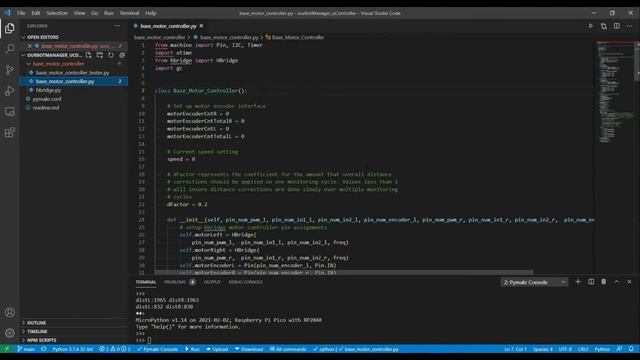Open base_motor_controller_tester.py in explorer
This screenshot has width=640, height=360.
[x=73, y=73]
